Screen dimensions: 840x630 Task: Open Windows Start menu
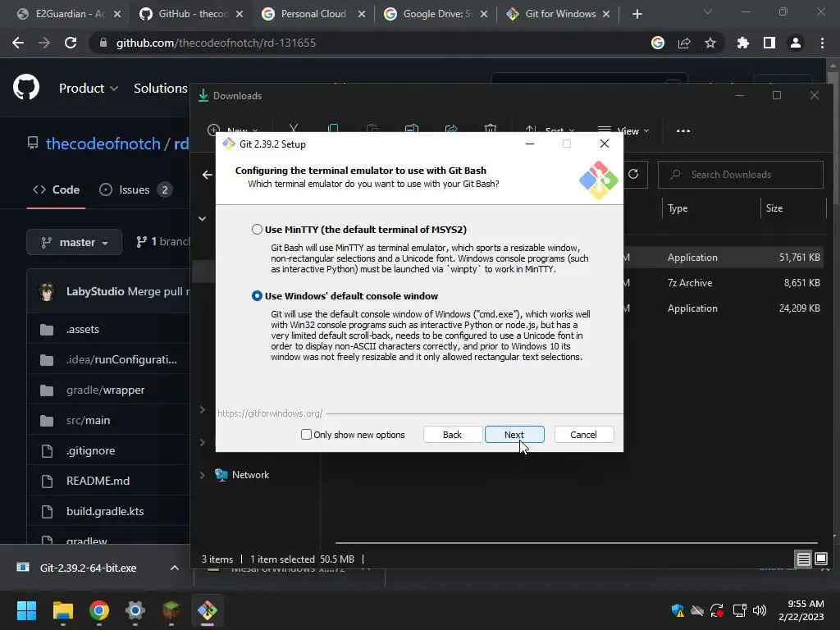click(x=26, y=610)
